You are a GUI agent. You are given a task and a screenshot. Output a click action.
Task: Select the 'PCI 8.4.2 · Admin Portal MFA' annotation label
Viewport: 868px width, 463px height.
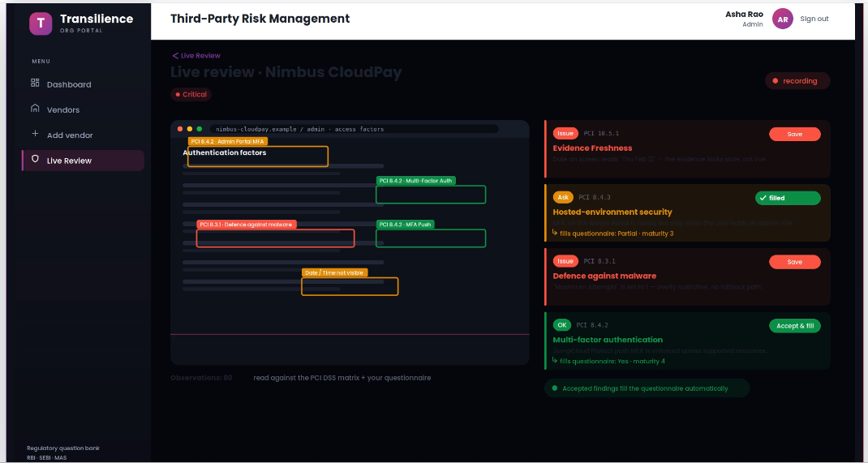click(x=228, y=142)
